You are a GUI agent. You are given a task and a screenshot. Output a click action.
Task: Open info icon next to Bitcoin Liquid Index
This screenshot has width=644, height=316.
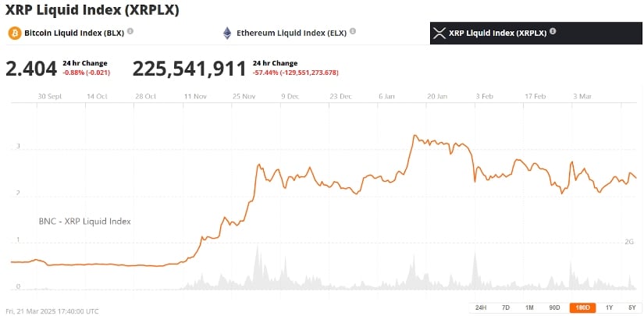[x=130, y=32]
